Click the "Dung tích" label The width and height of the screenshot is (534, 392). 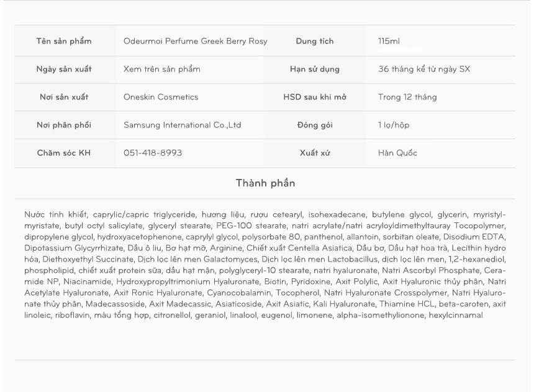(315, 42)
